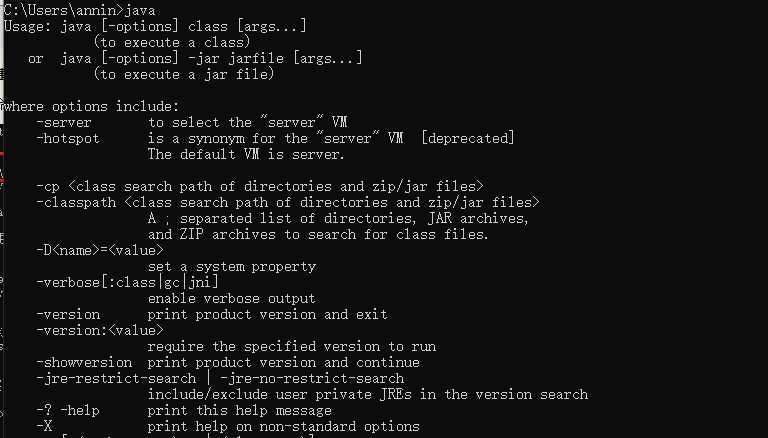Image resolution: width=768 pixels, height=438 pixels.
Task: Click 'set a system property' description
Action: coord(232,267)
